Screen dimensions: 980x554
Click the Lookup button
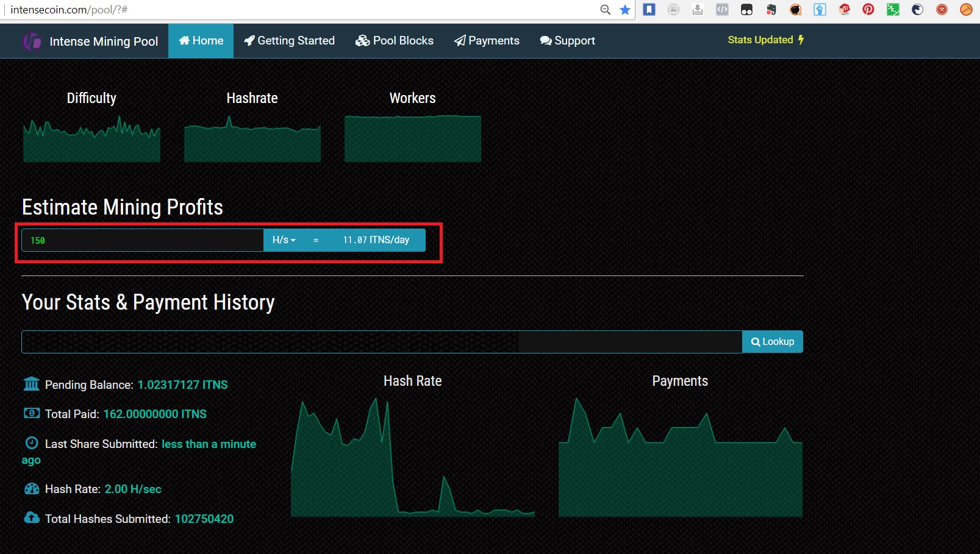tap(773, 342)
